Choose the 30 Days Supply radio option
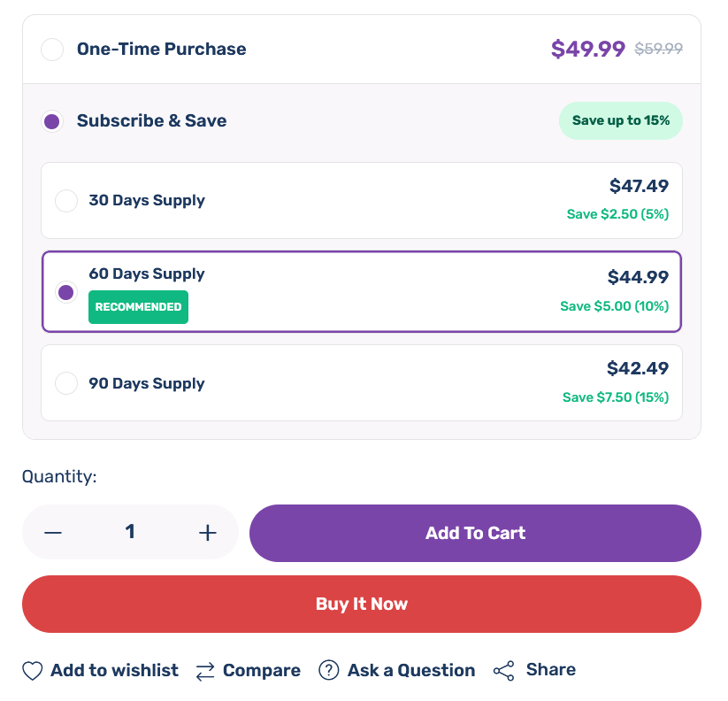 coord(66,201)
